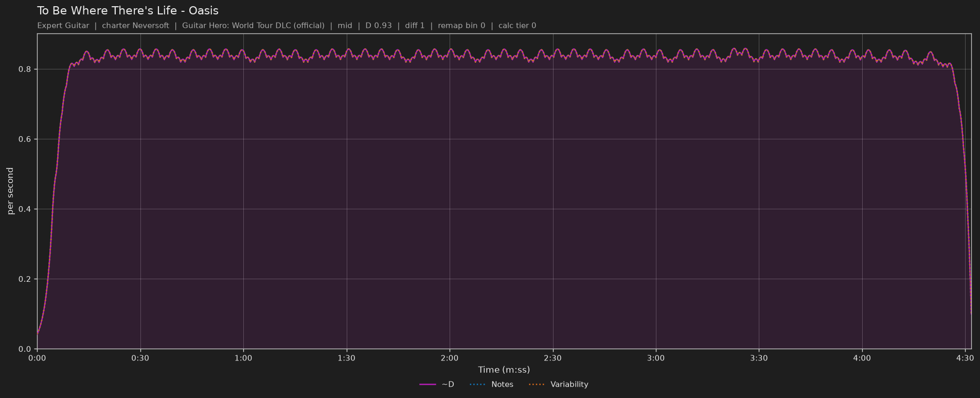Screen dimensions: 980x398
Task: Click the 'D 0.93' subtitle value
Action: point(379,25)
